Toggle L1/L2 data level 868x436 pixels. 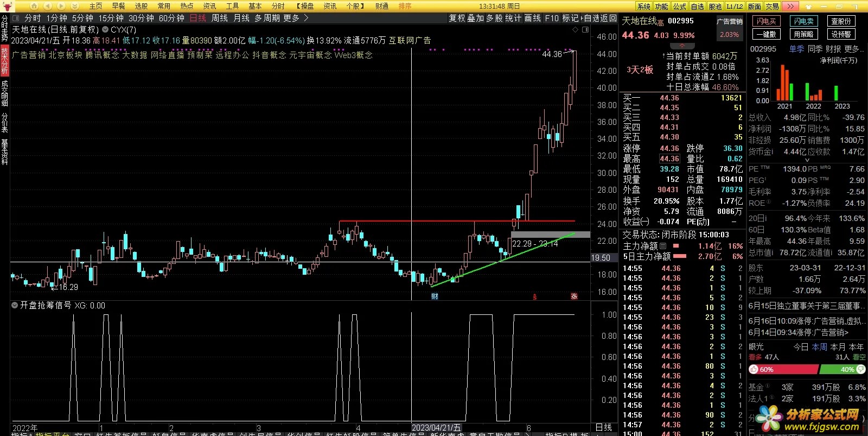coord(735,6)
